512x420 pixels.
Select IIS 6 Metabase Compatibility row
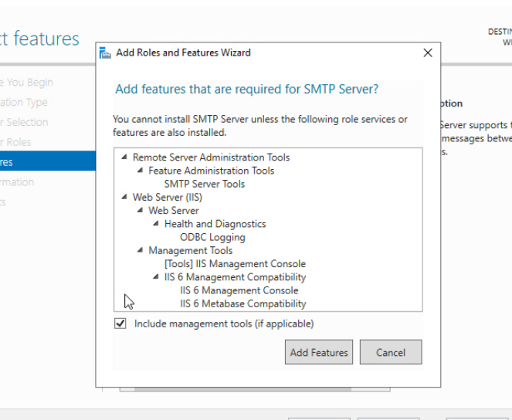[243, 304]
